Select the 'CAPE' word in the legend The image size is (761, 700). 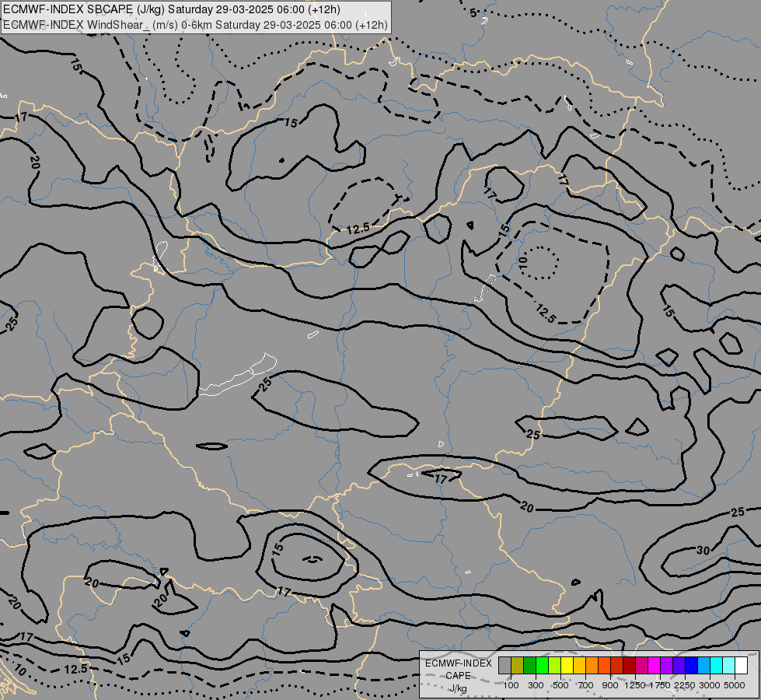458,676
